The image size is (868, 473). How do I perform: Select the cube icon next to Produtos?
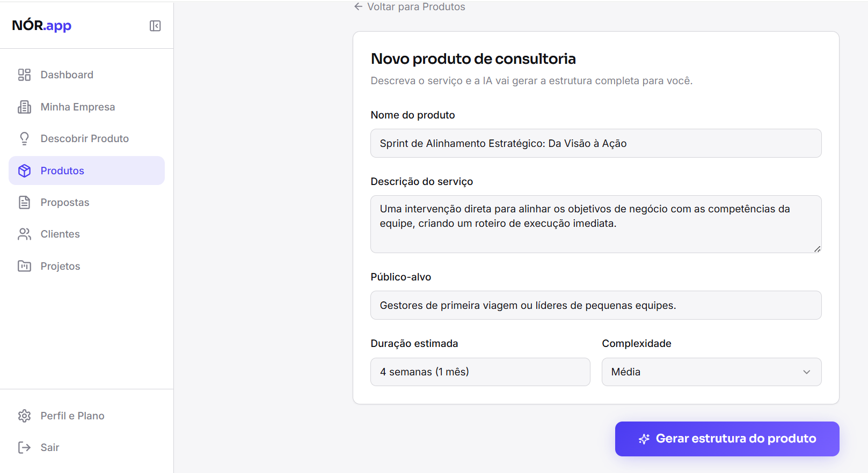(25, 171)
